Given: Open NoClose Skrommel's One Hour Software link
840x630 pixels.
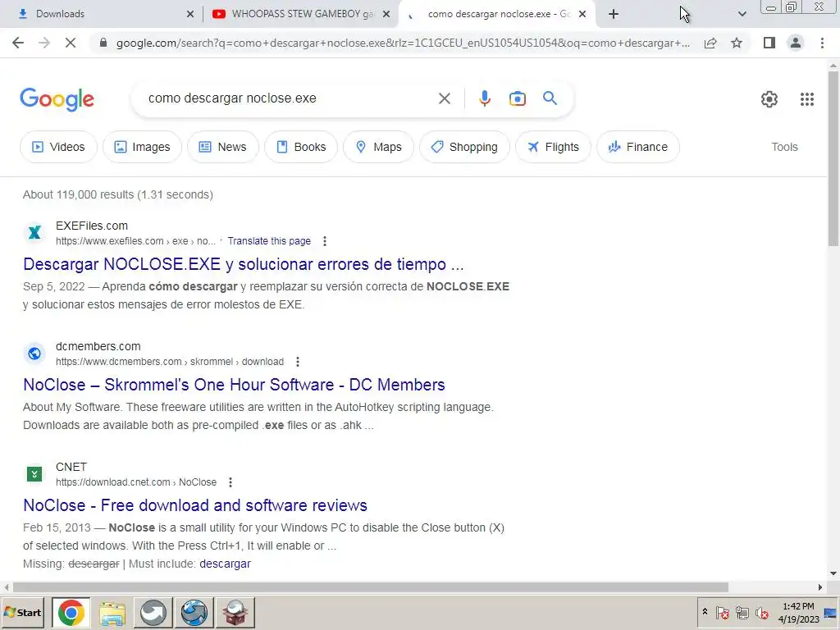Looking at the screenshot, I should 234,385.
